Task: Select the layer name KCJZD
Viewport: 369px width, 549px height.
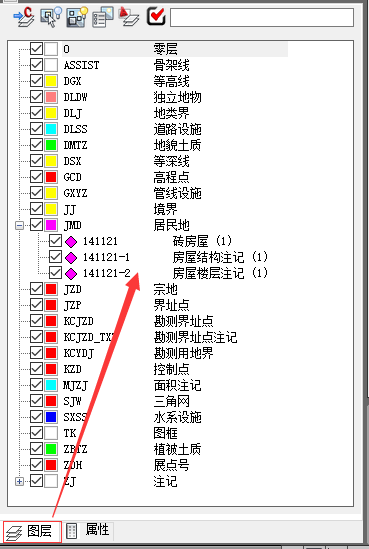Action: [78, 321]
